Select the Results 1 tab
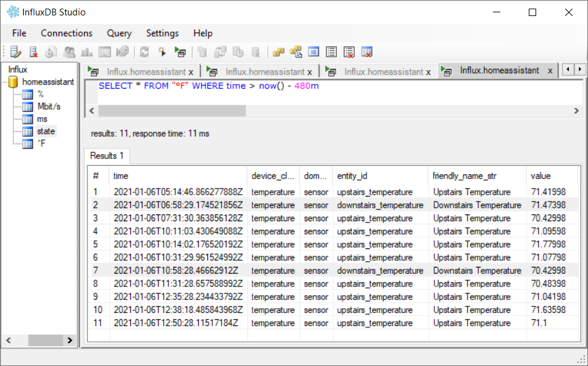The height and width of the screenshot is (366, 588). click(107, 156)
